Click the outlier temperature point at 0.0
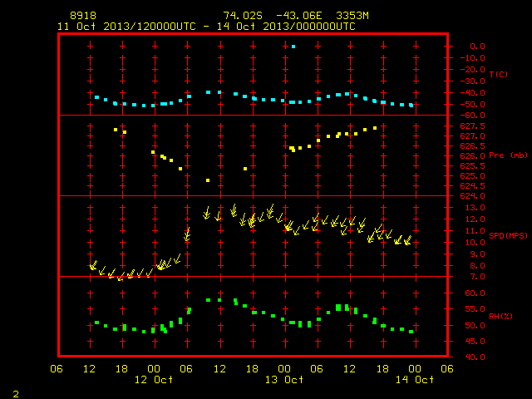Viewport: 532px width, 399px height. pos(293,47)
